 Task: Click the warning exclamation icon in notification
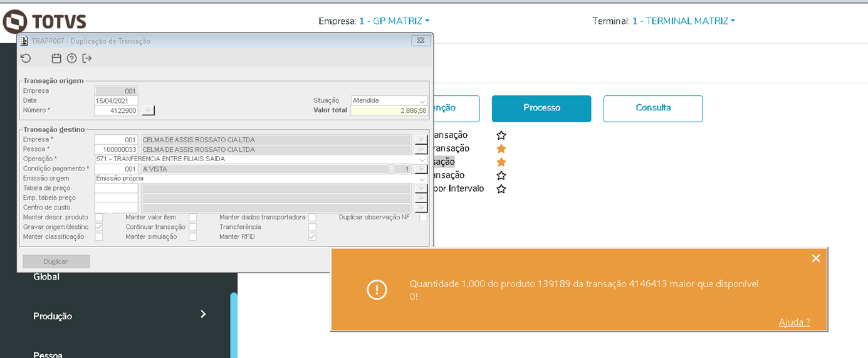[x=377, y=290]
